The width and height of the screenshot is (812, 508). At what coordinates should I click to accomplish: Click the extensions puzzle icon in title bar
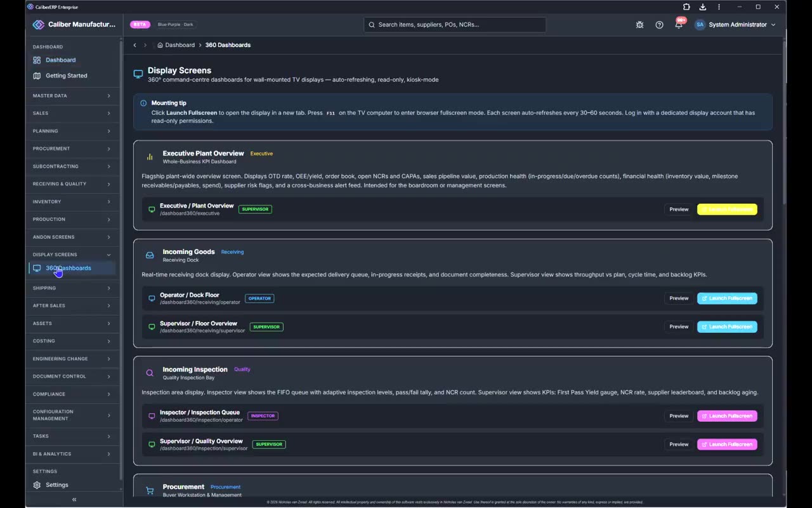686,7
